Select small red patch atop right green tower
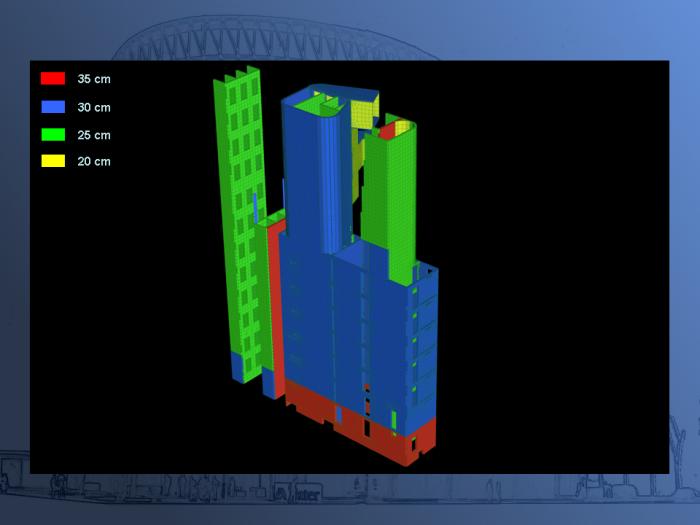Image resolution: width=700 pixels, height=525 pixels. (387, 131)
